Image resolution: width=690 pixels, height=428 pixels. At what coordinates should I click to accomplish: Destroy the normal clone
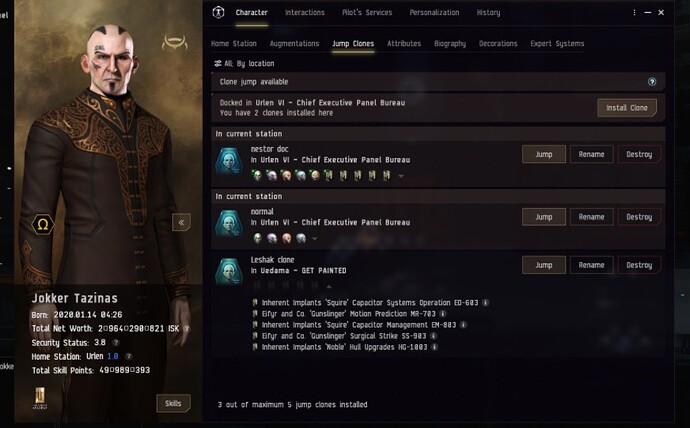coord(639,217)
